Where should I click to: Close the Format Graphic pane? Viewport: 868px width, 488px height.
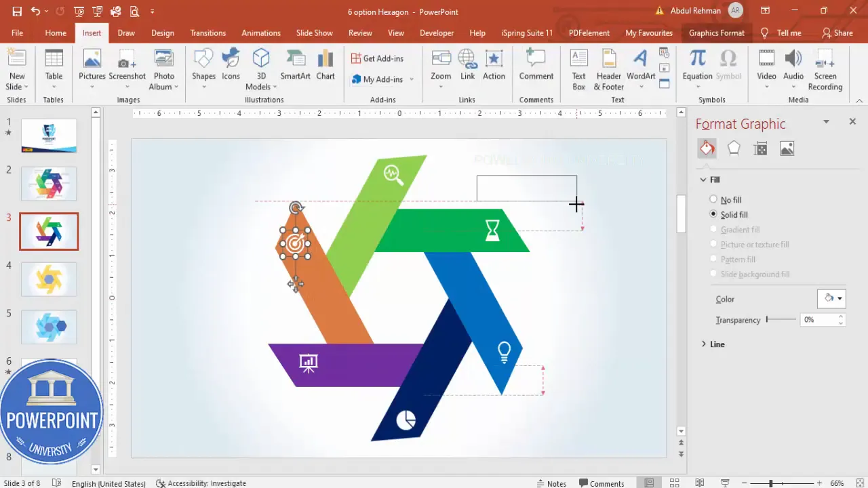pos(852,121)
